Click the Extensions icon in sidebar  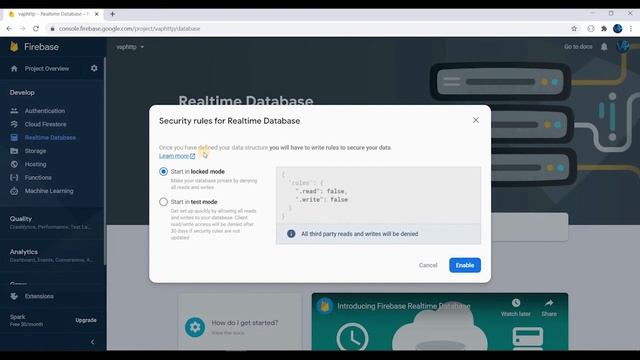(14, 296)
